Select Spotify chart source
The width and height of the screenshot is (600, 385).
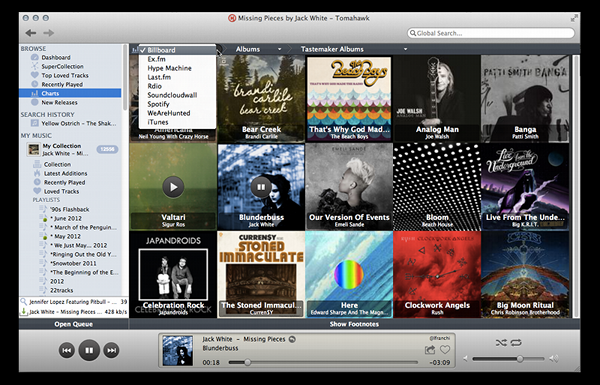178,104
